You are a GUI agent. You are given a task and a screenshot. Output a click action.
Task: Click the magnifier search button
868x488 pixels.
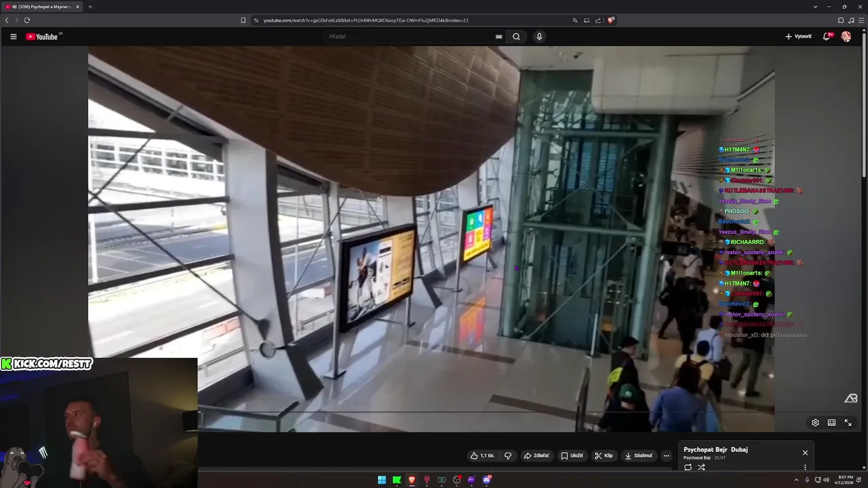point(516,37)
